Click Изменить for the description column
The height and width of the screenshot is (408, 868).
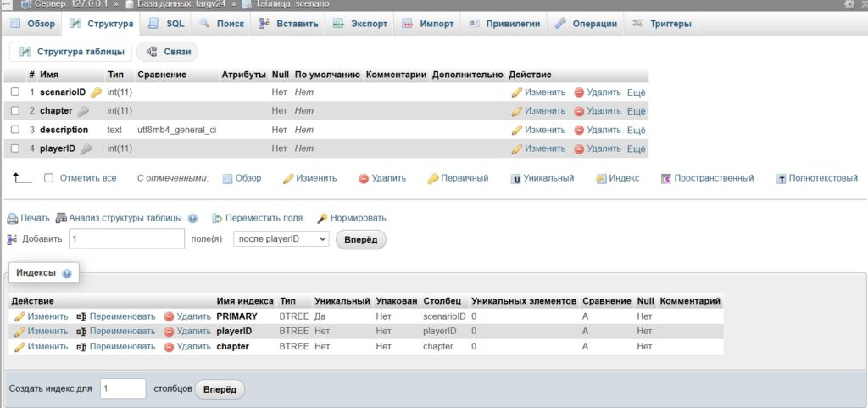538,130
